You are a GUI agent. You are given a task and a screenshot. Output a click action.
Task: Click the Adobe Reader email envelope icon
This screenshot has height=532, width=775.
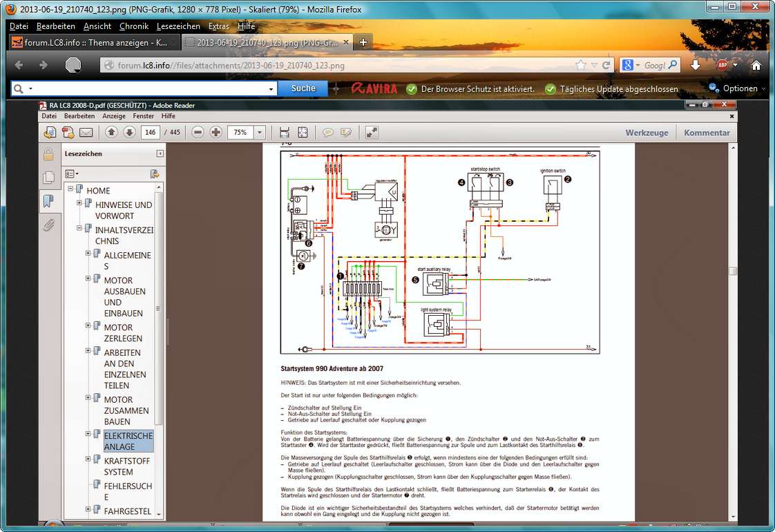pyautogui.click(x=86, y=133)
